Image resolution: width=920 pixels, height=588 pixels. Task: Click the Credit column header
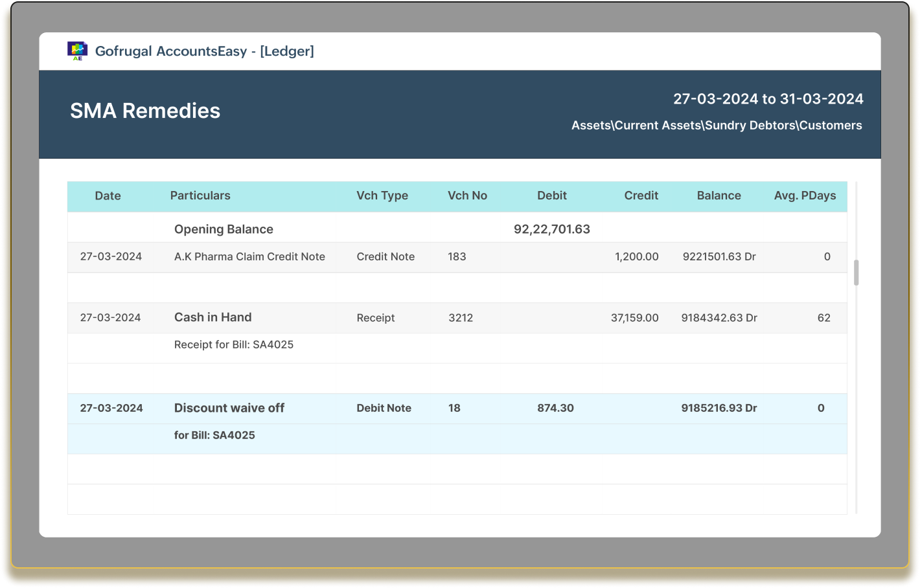(641, 196)
